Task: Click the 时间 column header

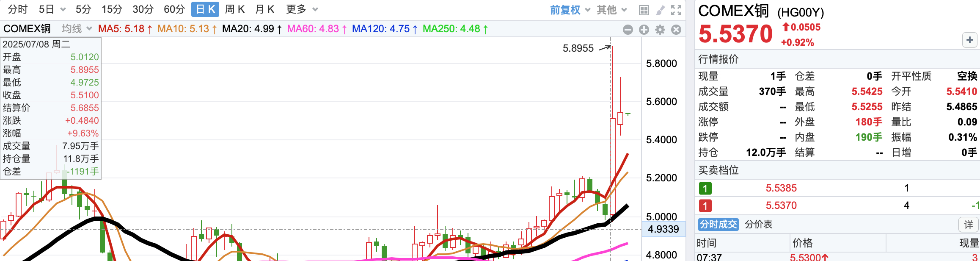Action: click(707, 243)
